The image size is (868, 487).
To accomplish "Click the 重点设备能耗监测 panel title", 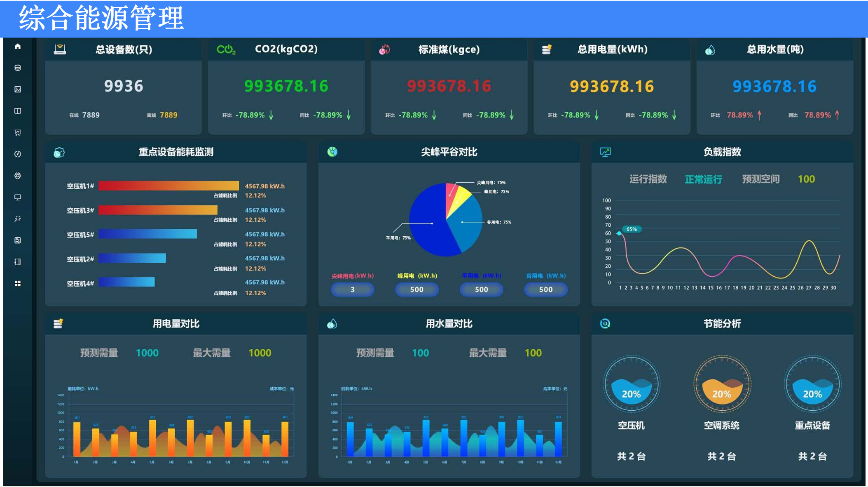I will point(176,152).
